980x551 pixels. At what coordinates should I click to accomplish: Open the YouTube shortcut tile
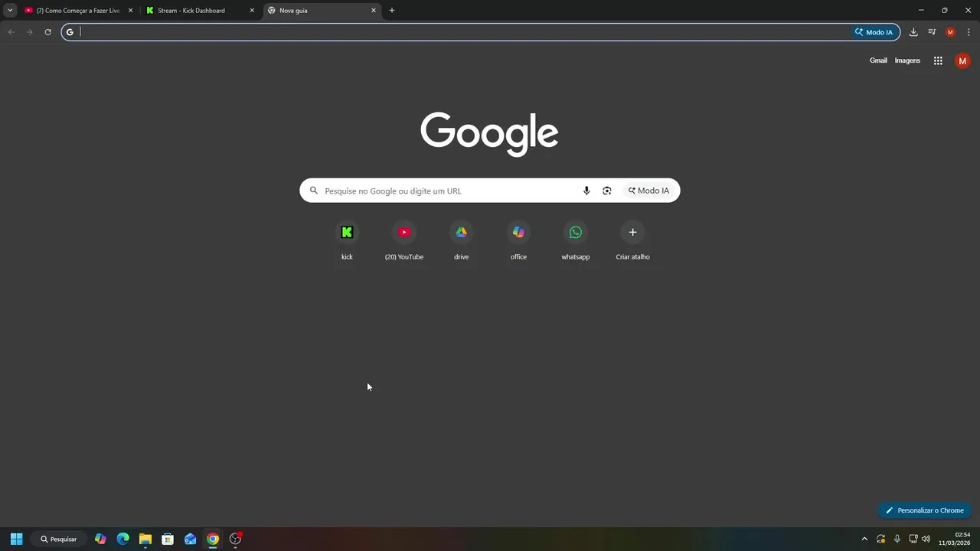click(404, 241)
